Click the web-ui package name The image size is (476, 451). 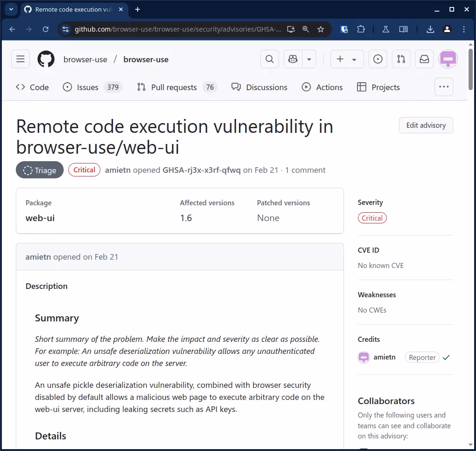(x=40, y=218)
